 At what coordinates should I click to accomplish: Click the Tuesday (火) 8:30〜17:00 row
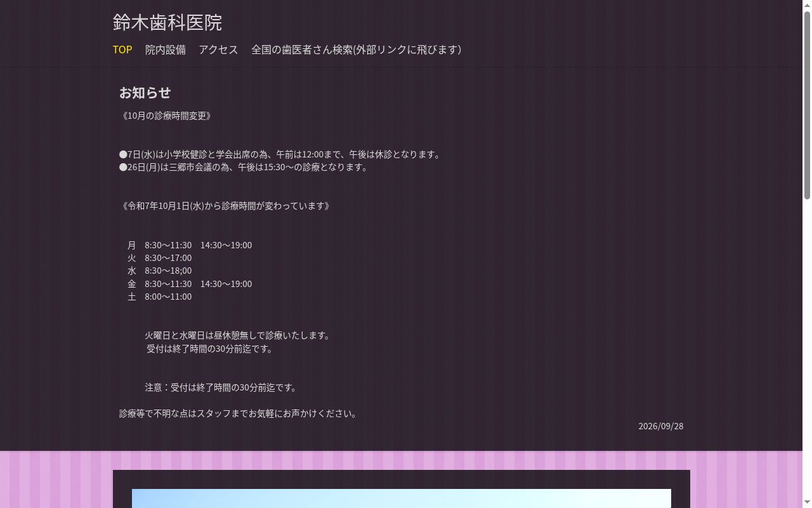(x=159, y=258)
